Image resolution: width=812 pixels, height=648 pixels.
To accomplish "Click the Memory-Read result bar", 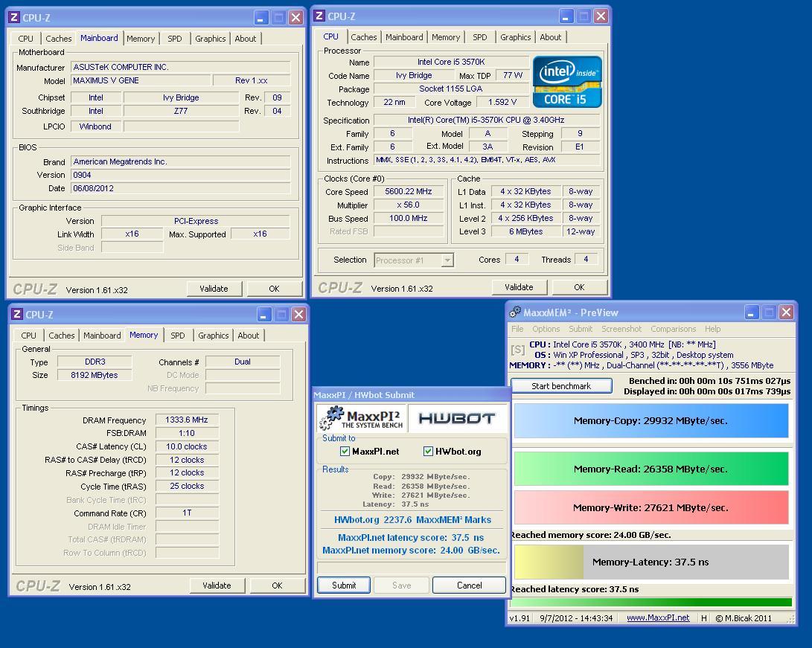I will coord(651,469).
